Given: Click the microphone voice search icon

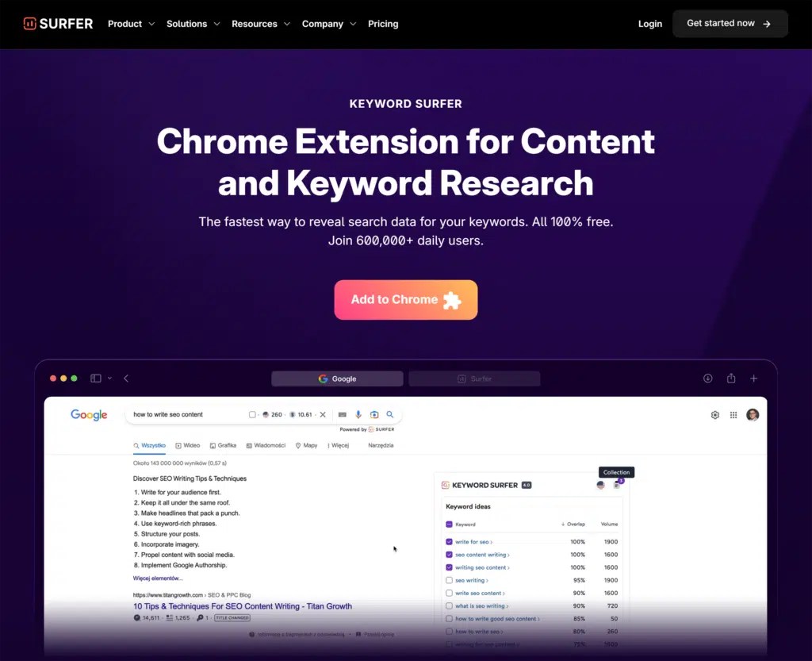Looking at the screenshot, I should pos(358,414).
